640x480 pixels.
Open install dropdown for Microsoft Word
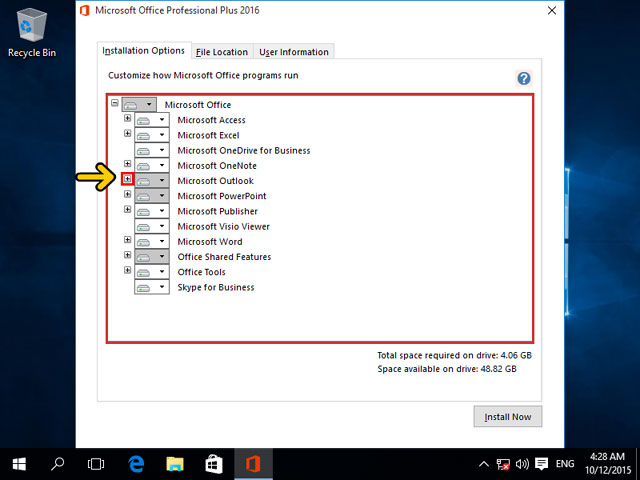(152, 242)
